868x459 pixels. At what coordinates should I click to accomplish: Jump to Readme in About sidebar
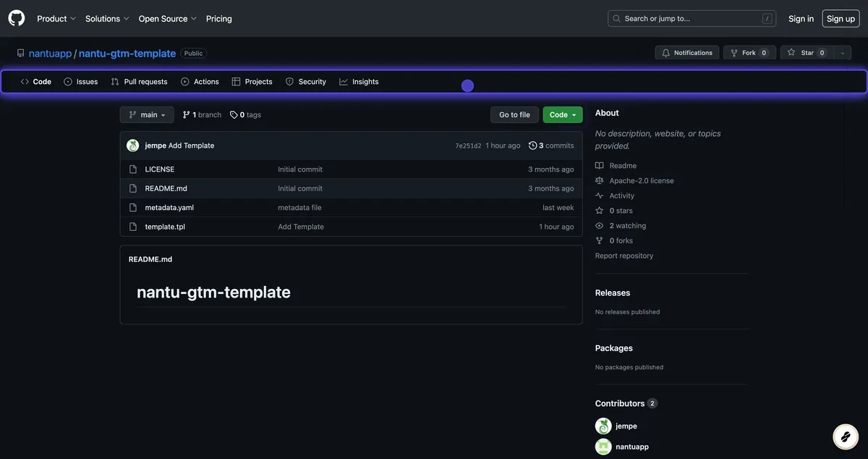point(616,166)
